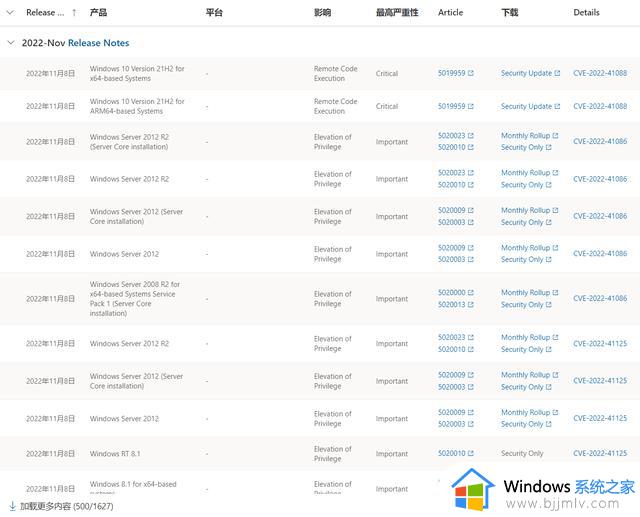
Task: Click external-link icon beside article 5020013
Action: (471, 304)
